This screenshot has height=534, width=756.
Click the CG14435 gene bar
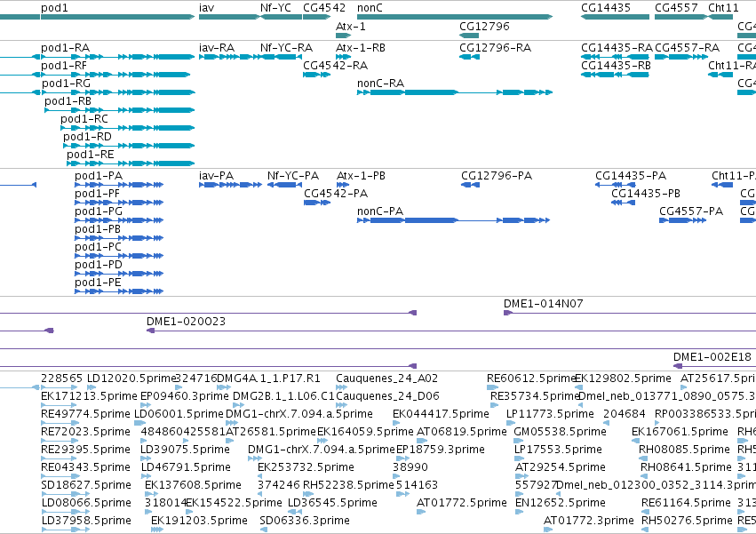point(616,17)
